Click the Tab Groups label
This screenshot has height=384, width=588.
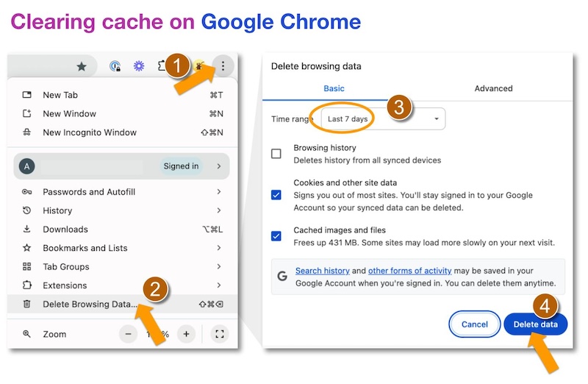66,267
